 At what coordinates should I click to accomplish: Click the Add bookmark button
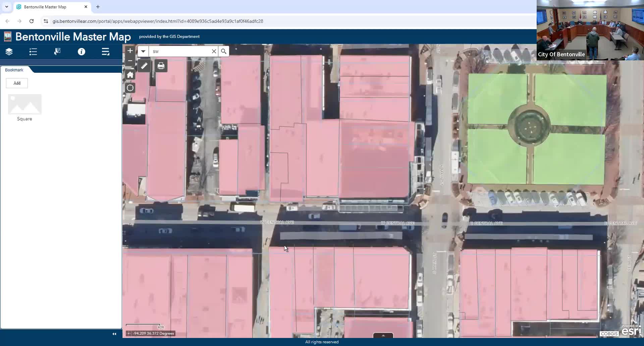pos(17,83)
